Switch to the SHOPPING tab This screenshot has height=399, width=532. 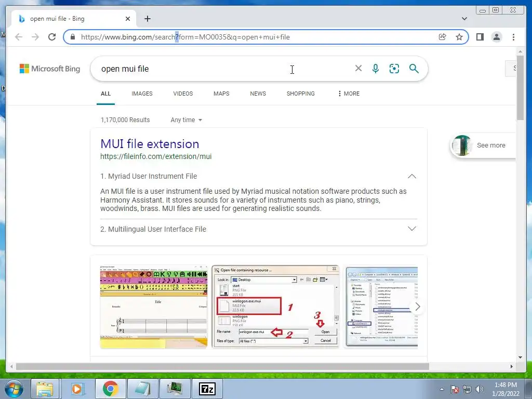(301, 94)
